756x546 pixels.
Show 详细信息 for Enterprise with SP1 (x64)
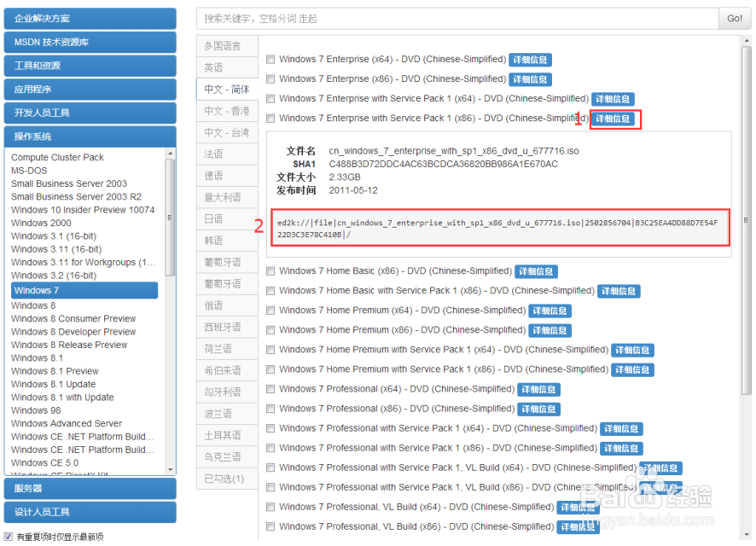point(613,99)
